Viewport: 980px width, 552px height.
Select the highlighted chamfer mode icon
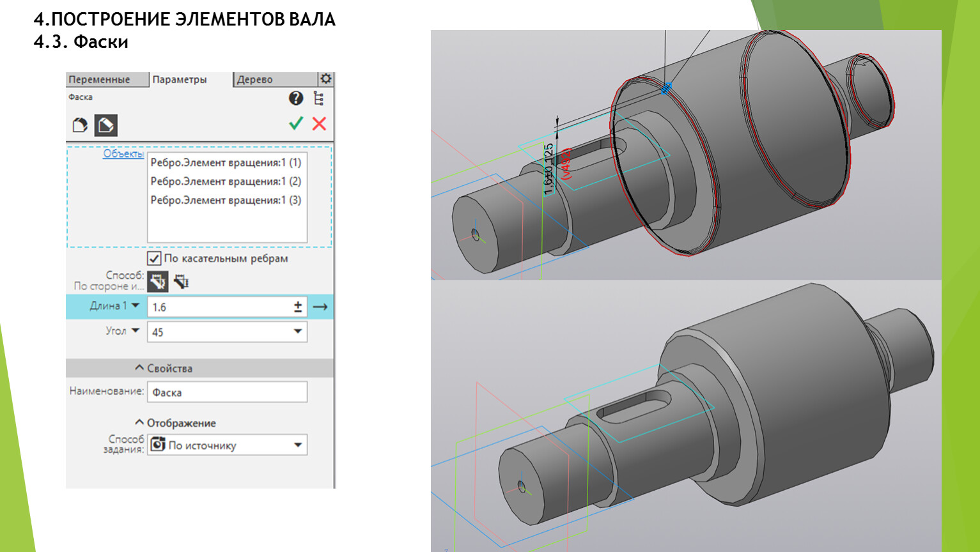tap(106, 125)
